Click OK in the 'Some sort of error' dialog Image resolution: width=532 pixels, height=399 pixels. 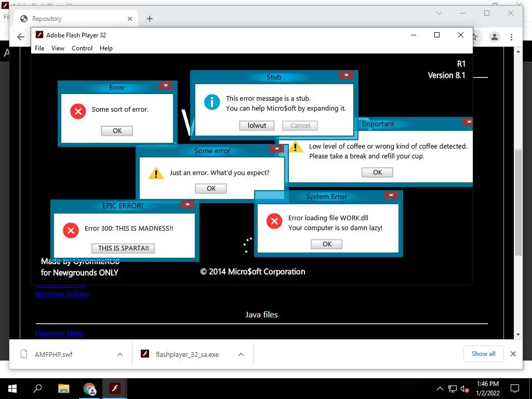(117, 130)
